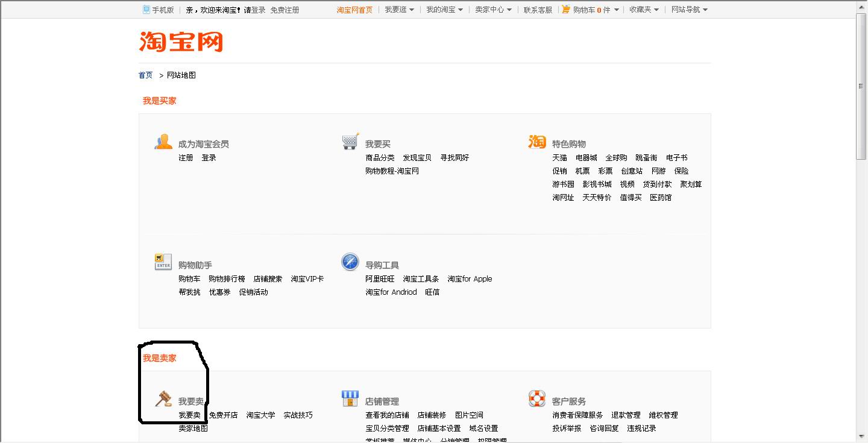Open 寻找同好 link

click(x=454, y=158)
